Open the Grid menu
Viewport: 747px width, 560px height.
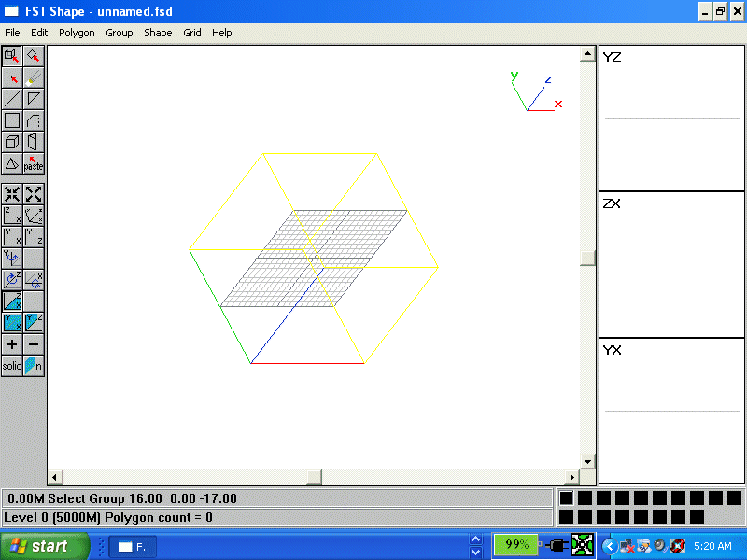pos(192,33)
